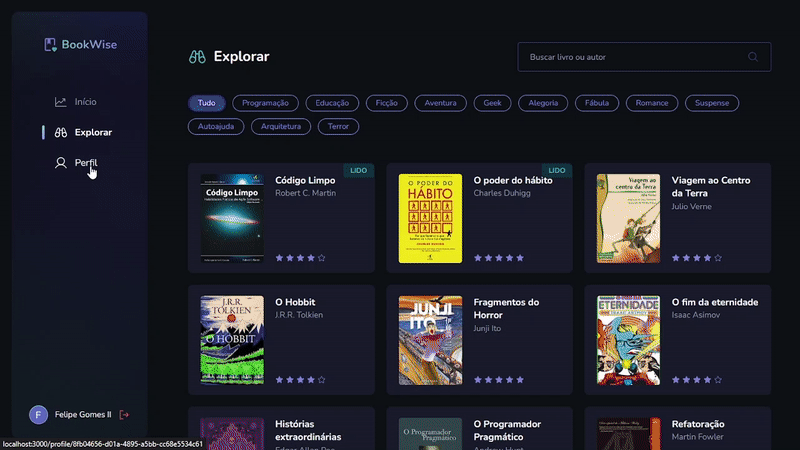Screen dimensions: 800x450
Task: Click the O fim da eternidade title
Action: (715, 303)
